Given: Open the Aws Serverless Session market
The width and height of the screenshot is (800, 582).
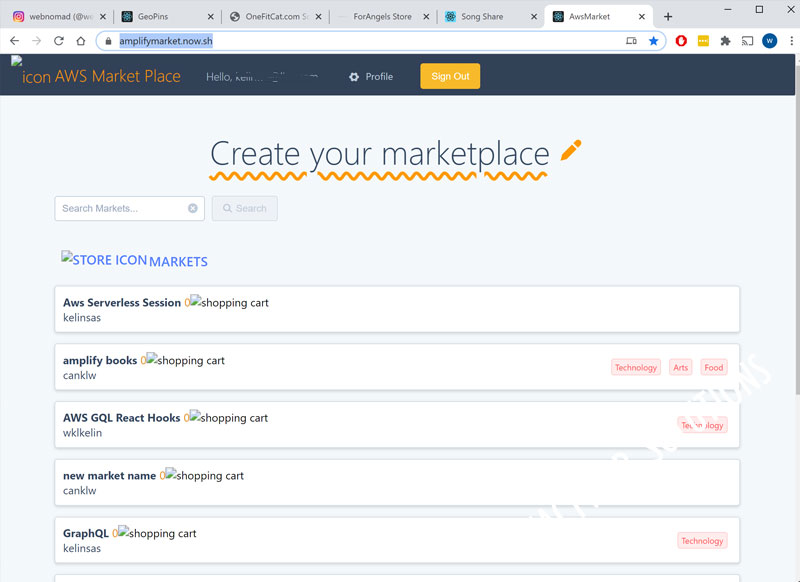Looking at the screenshot, I should point(121,302).
